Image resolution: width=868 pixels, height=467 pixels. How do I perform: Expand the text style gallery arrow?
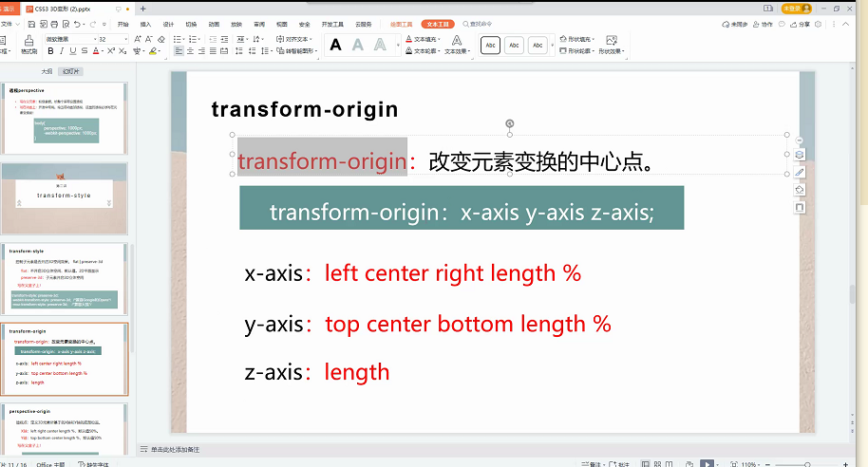click(x=398, y=45)
